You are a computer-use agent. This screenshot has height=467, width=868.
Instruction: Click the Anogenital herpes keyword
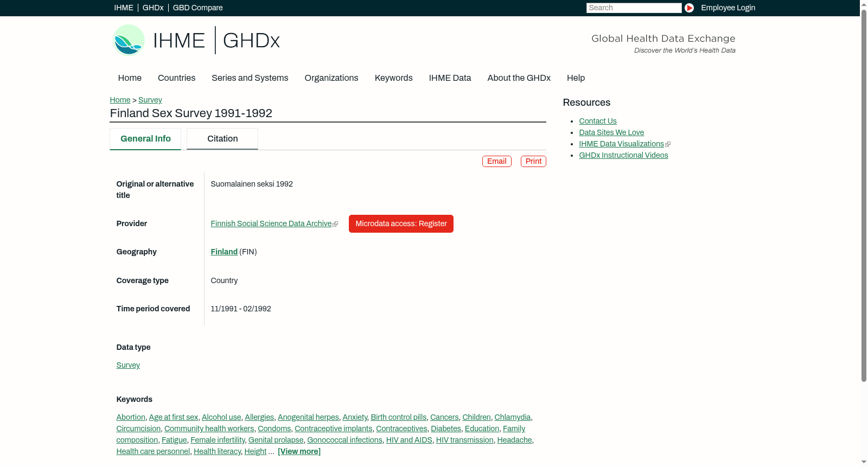coord(308,417)
